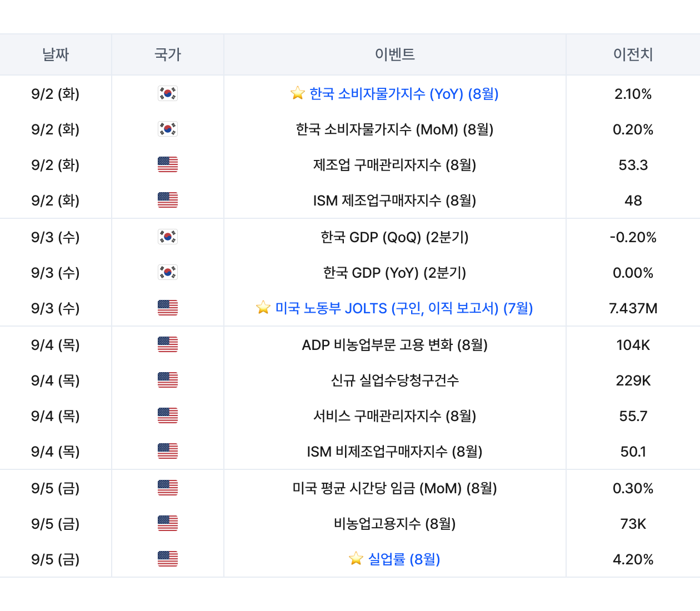Click the US flag beside 신규 실업수당청구건수

(168, 380)
